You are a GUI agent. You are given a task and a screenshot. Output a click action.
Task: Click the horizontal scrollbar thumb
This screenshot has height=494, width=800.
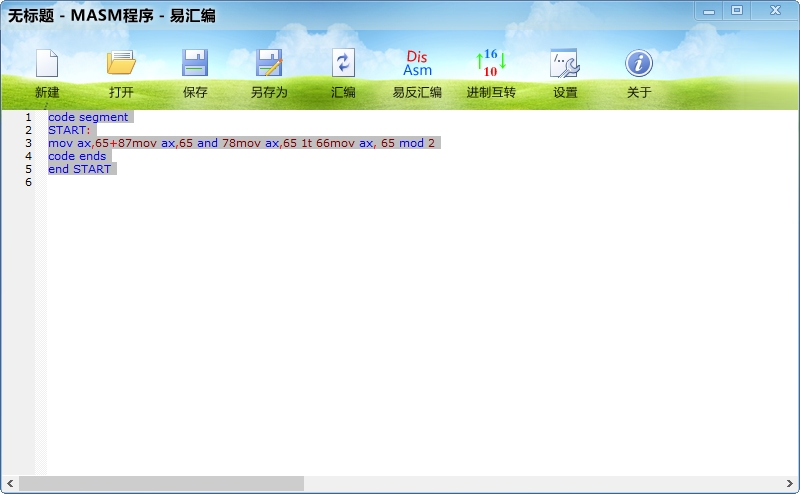[x=161, y=483]
